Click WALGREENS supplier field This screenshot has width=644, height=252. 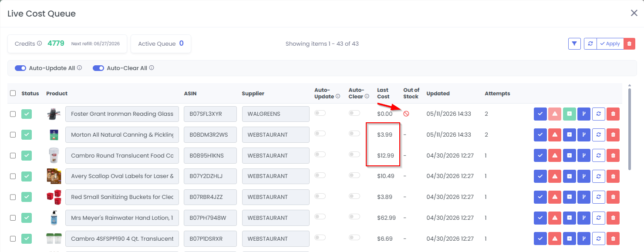276,114
